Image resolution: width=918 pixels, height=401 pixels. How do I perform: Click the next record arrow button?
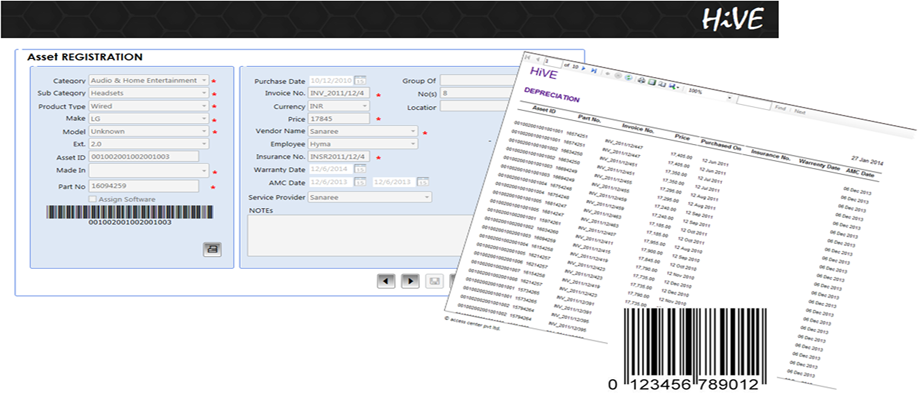(409, 281)
